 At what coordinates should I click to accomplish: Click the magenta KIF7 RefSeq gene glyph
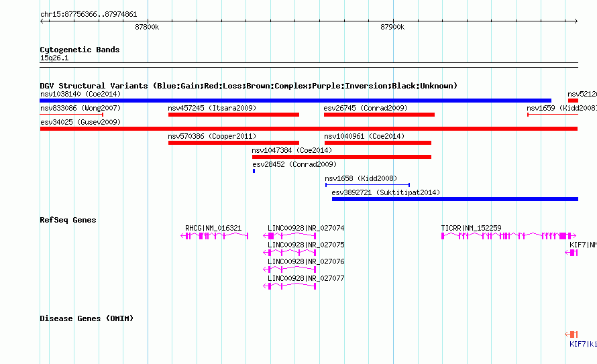pos(572,253)
